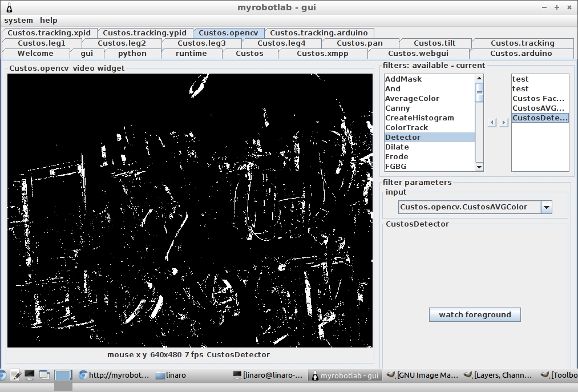Open taskbar terminal monitor launcher icon
The height and width of the screenshot is (392, 578).
click(x=30, y=375)
